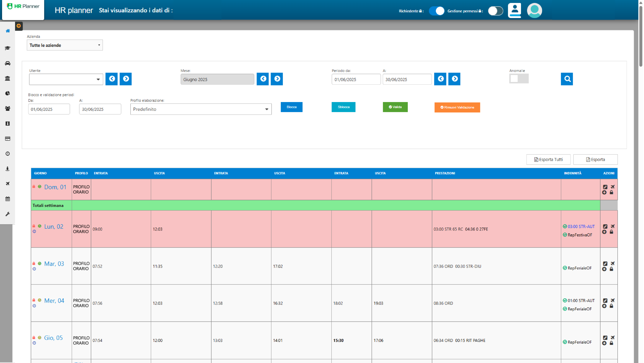This screenshot has width=644, height=363.
Task: Open the car icon in sidebar
Action: click(x=8, y=63)
